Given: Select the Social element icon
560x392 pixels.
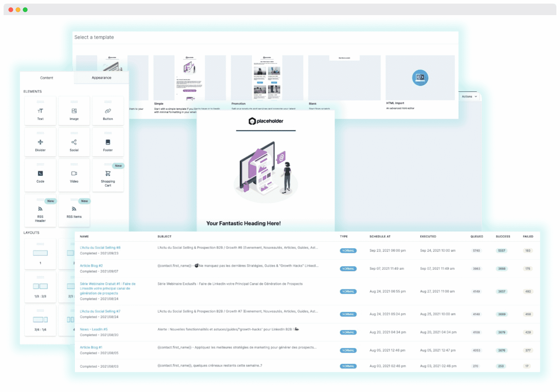Looking at the screenshot, I should coord(74,142).
